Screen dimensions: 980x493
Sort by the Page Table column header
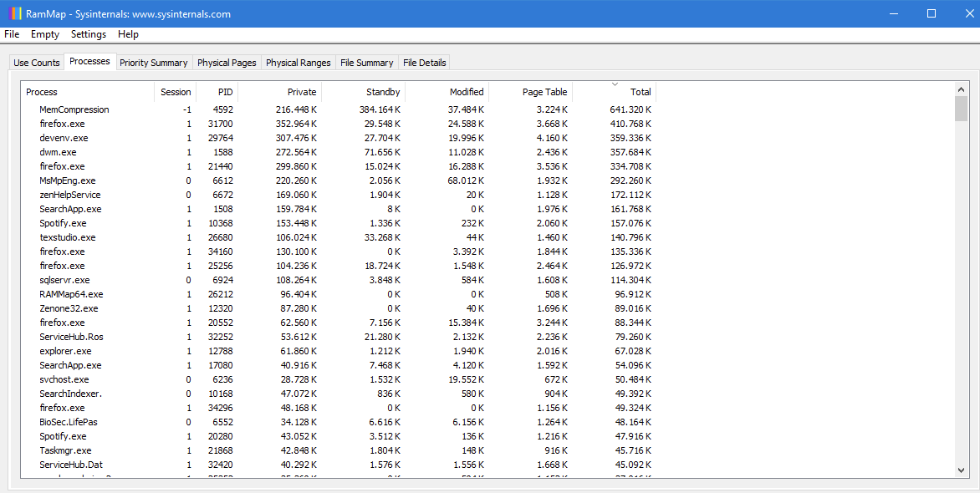531,92
